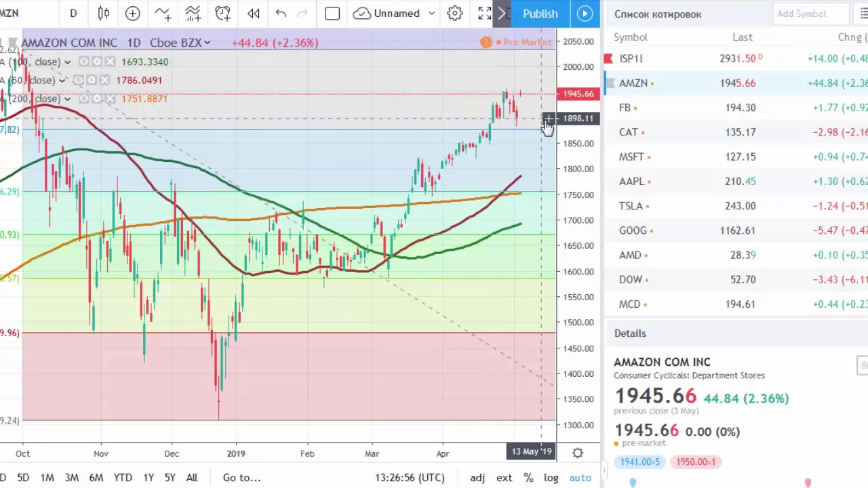Toggle ext extended hours
This screenshot has width=868, height=488.
point(504,477)
